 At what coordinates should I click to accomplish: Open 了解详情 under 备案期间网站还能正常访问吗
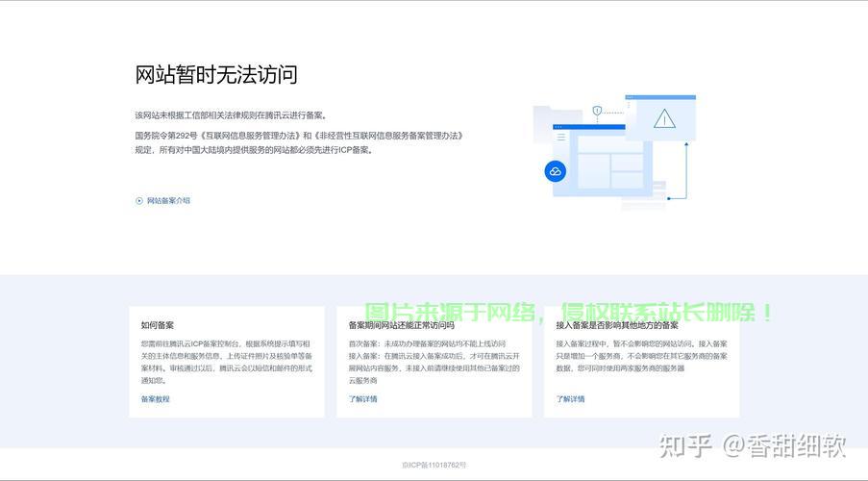(362, 399)
